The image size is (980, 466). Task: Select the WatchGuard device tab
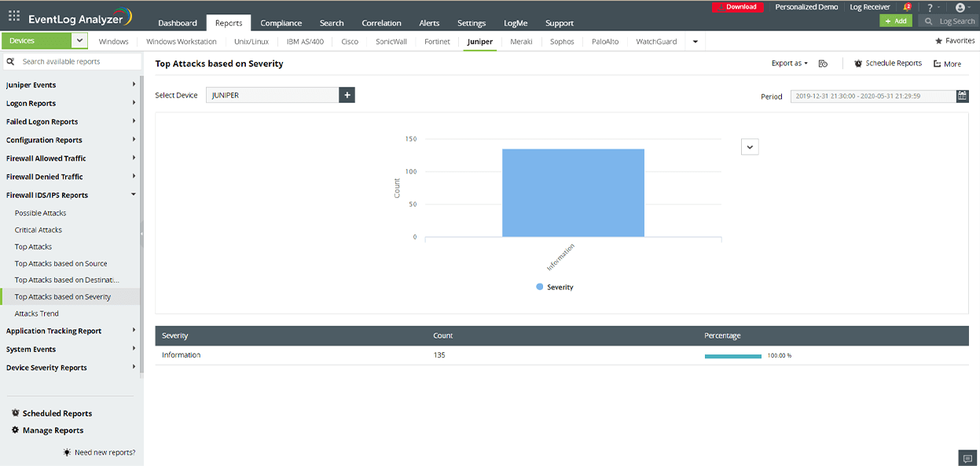pyautogui.click(x=657, y=42)
